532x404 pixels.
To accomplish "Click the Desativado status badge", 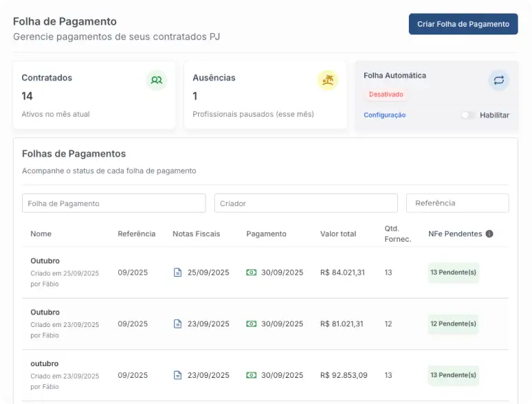I will pyautogui.click(x=386, y=94).
